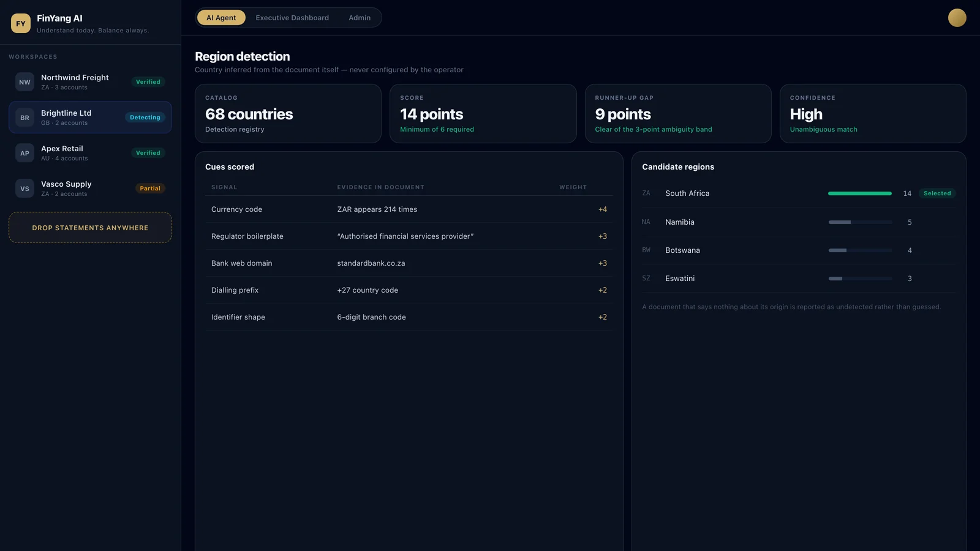Screen dimensions: 980x551
Task: Click the Namibia score bar
Action: coord(860,222)
